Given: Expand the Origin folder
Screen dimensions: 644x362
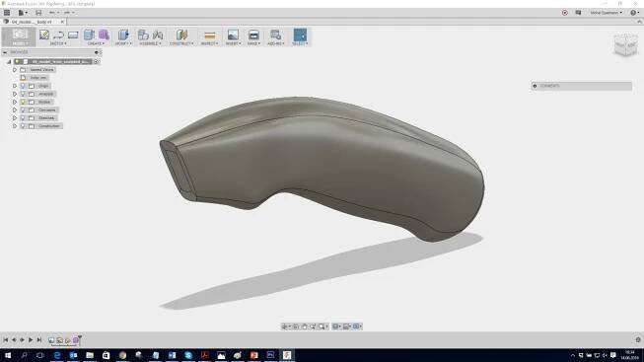Looking at the screenshot, I should click(x=15, y=86).
